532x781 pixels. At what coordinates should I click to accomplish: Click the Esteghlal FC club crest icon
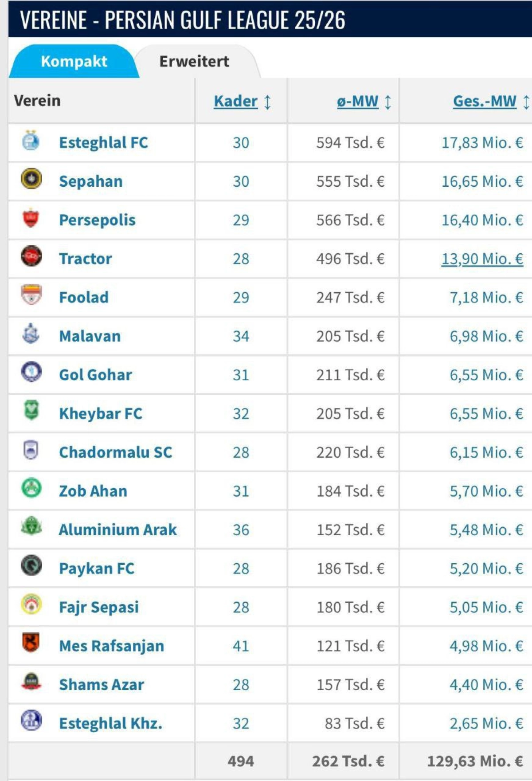click(x=31, y=141)
